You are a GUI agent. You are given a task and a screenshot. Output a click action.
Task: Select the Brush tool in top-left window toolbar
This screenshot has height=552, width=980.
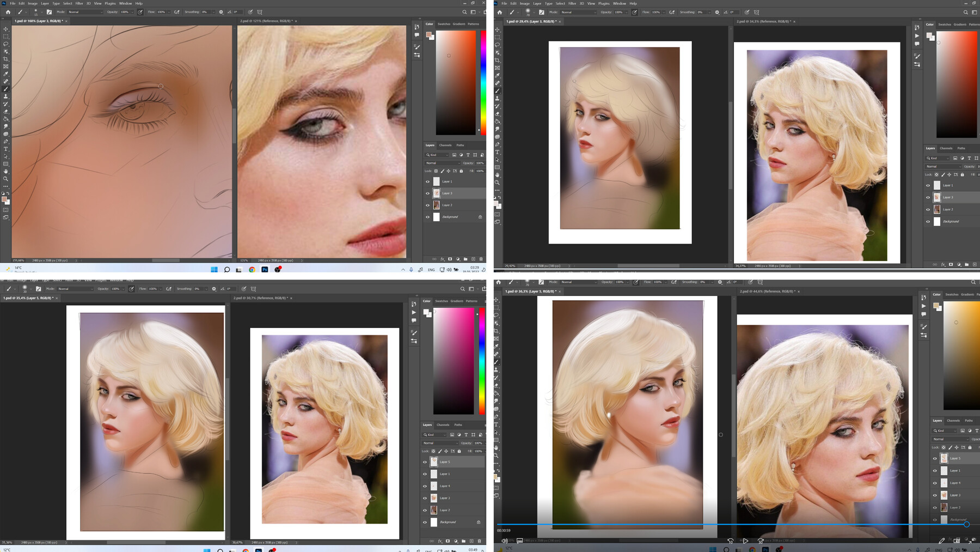[6, 89]
